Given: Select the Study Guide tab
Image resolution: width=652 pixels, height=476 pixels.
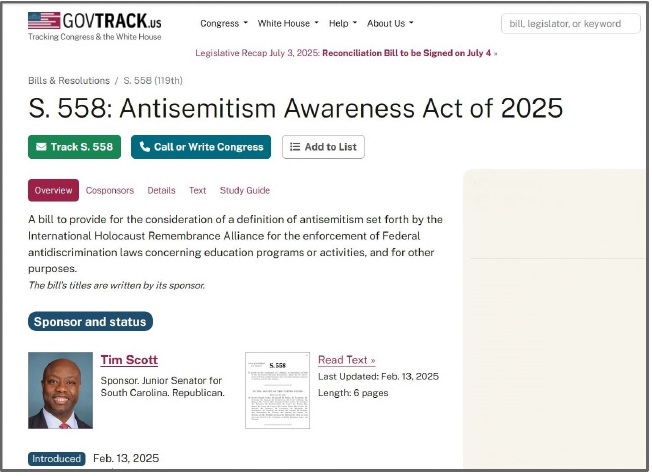Looking at the screenshot, I should click(245, 190).
